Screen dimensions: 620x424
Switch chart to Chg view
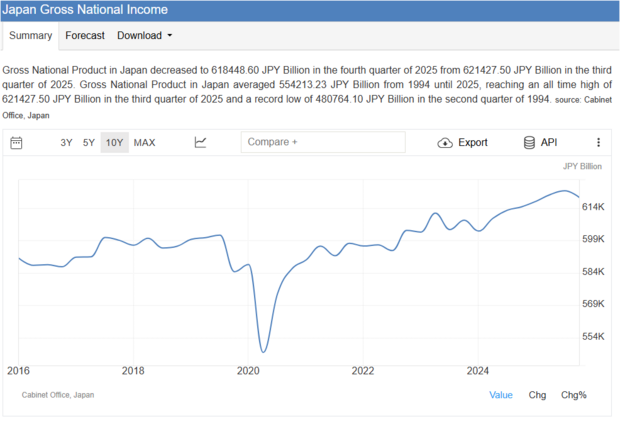tap(537, 395)
